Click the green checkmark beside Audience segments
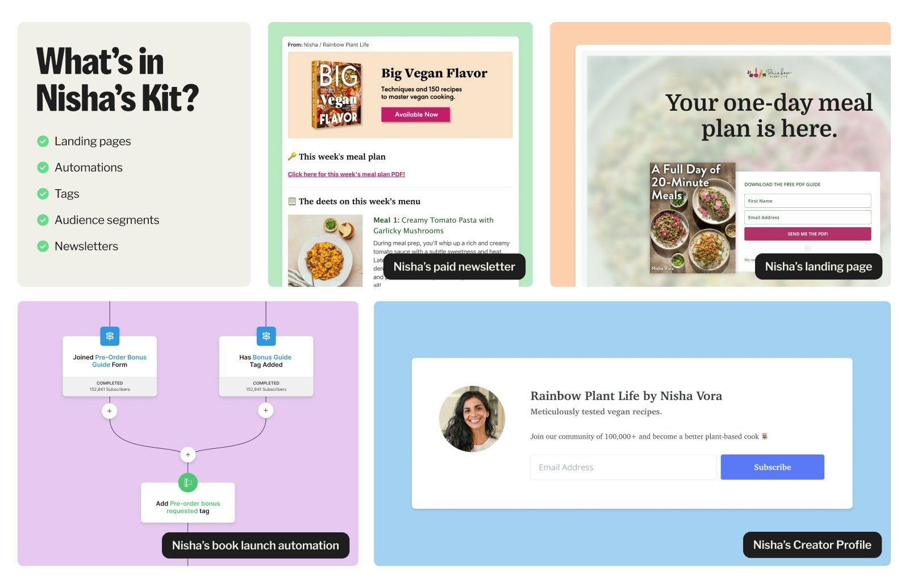This screenshot has width=909, height=588. (43, 220)
